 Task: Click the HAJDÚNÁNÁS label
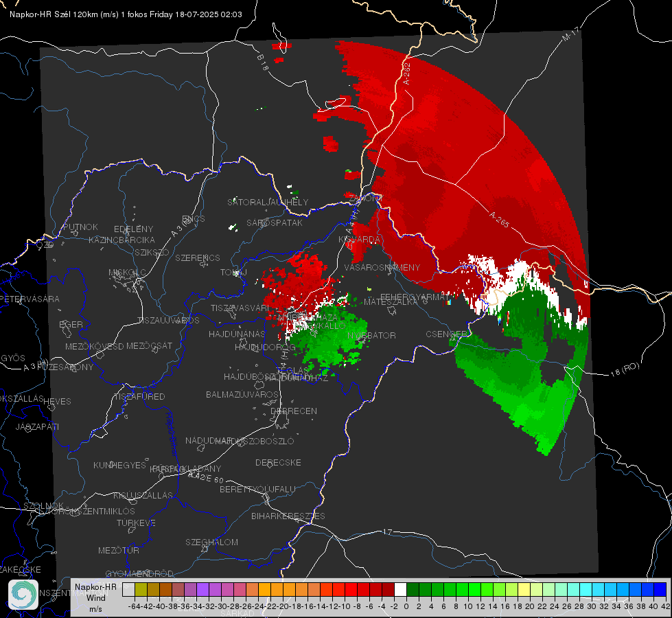pos(237,334)
